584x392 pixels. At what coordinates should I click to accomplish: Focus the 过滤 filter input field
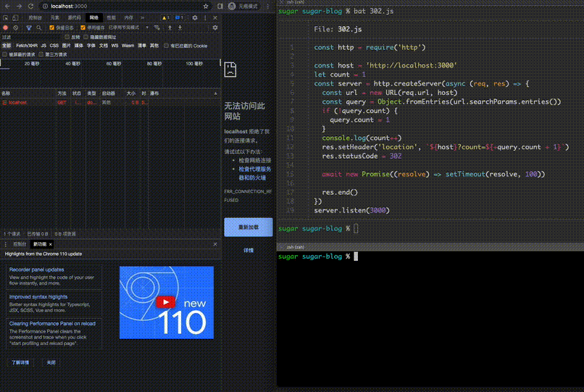(32, 37)
